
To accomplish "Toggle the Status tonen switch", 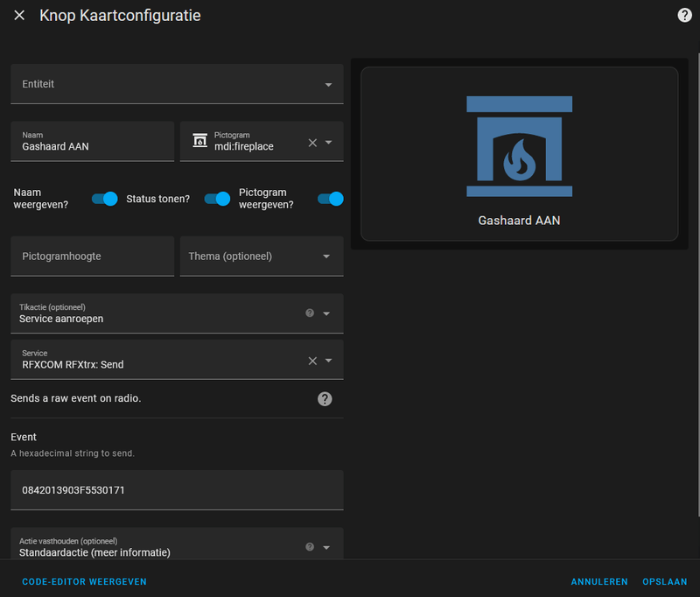I will 217,199.
